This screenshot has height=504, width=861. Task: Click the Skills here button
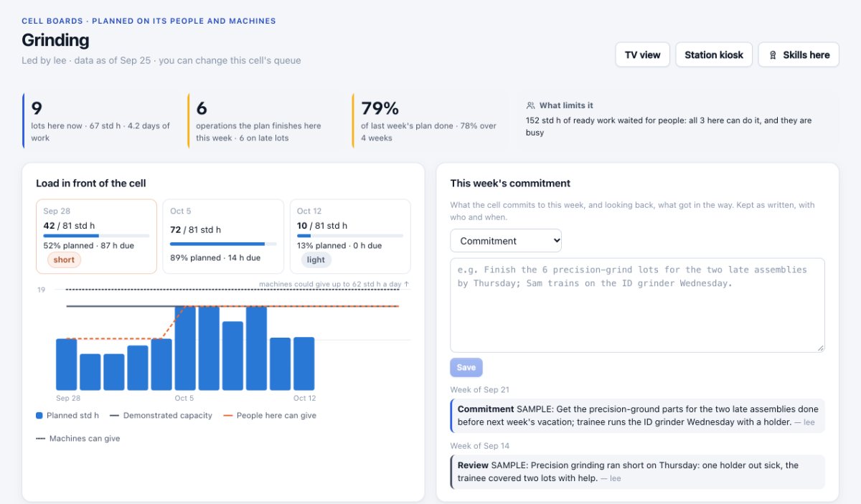pos(799,54)
